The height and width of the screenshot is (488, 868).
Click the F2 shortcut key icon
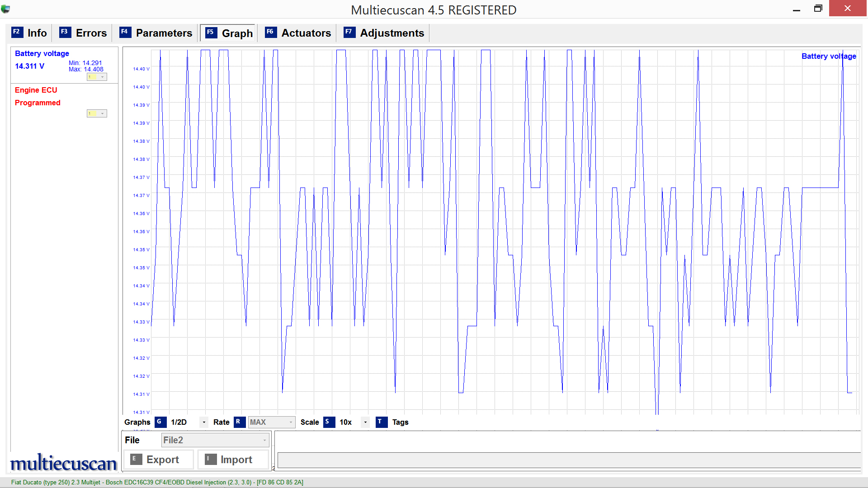click(x=17, y=32)
